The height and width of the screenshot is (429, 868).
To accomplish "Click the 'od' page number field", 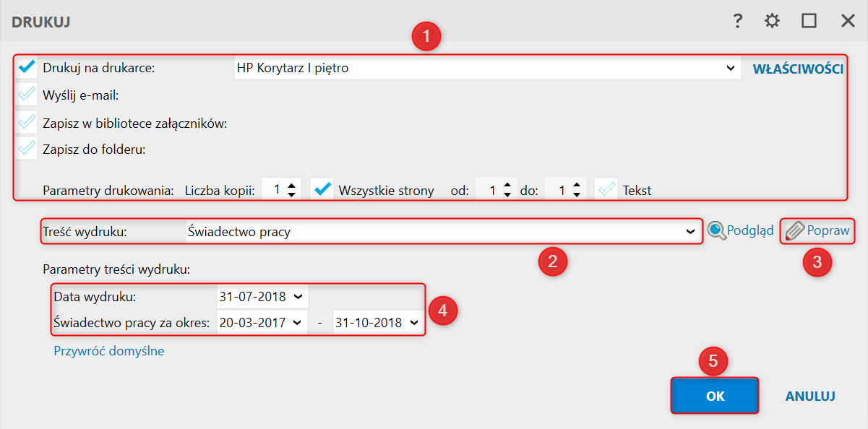I will pos(495,191).
